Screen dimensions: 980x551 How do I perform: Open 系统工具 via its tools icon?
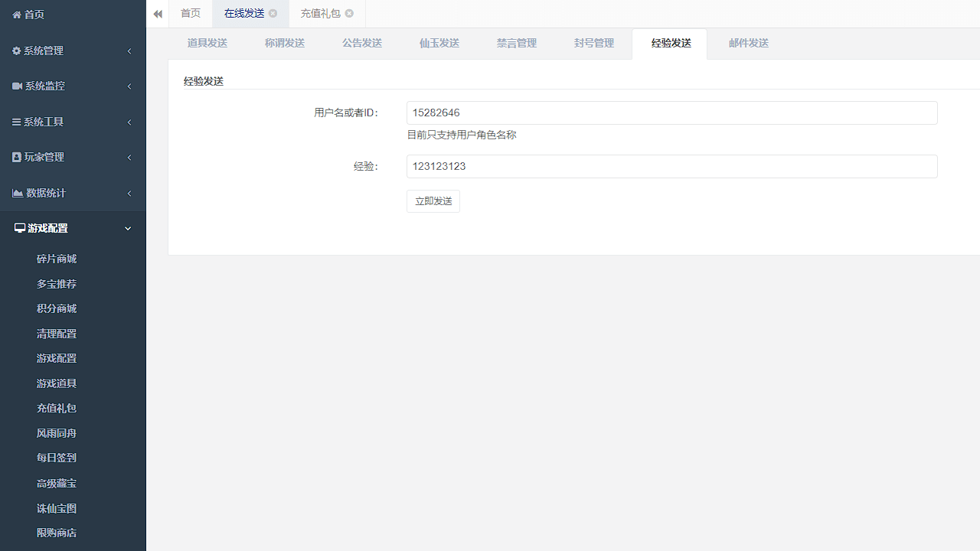pyautogui.click(x=16, y=122)
